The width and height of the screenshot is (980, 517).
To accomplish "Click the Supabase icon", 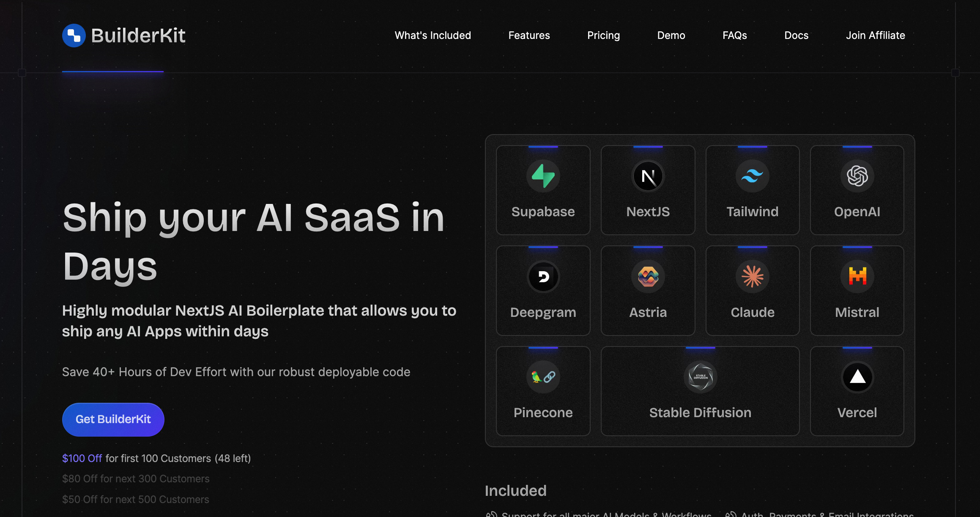I will (543, 176).
